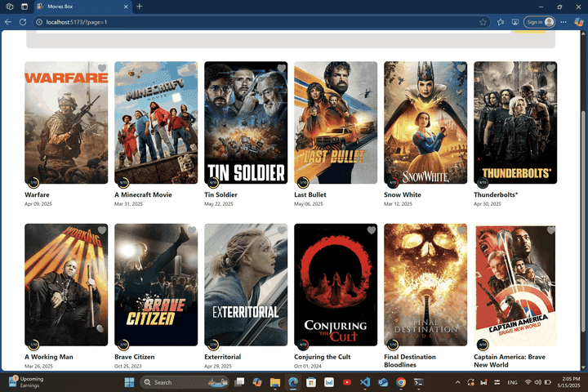Screen dimensions: 588x392
Task: Toggle the heart on A Working Man poster
Action: pyautogui.click(x=101, y=230)
